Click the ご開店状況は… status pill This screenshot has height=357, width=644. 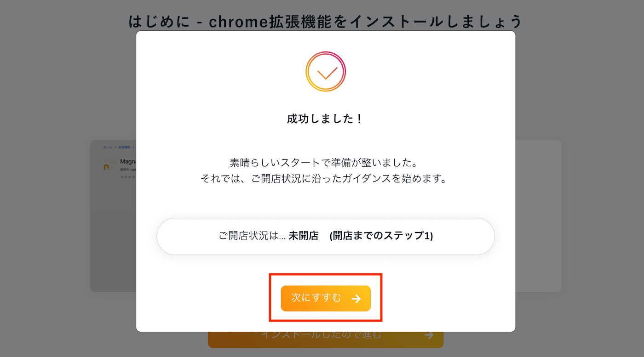point(326,236)
